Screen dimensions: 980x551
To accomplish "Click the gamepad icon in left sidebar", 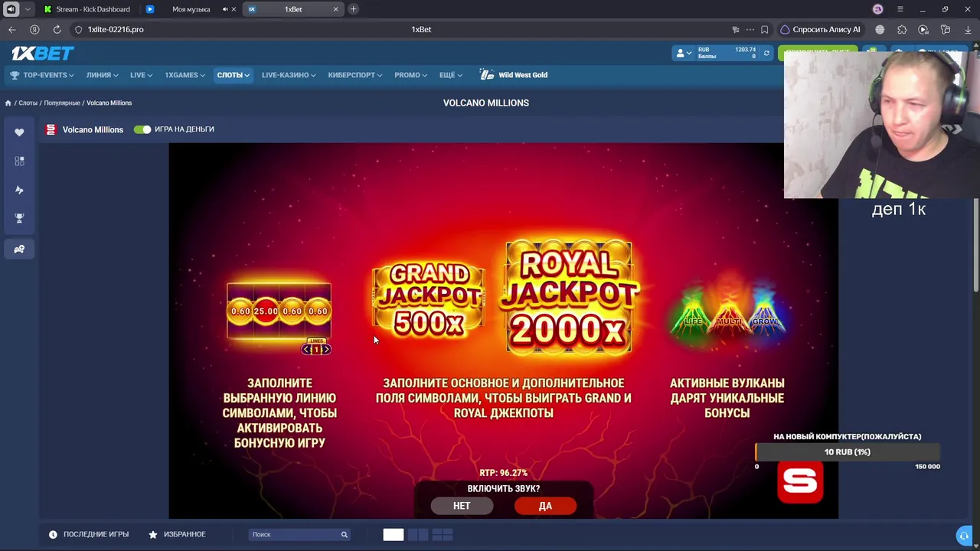I will click(x=20, y=249).
